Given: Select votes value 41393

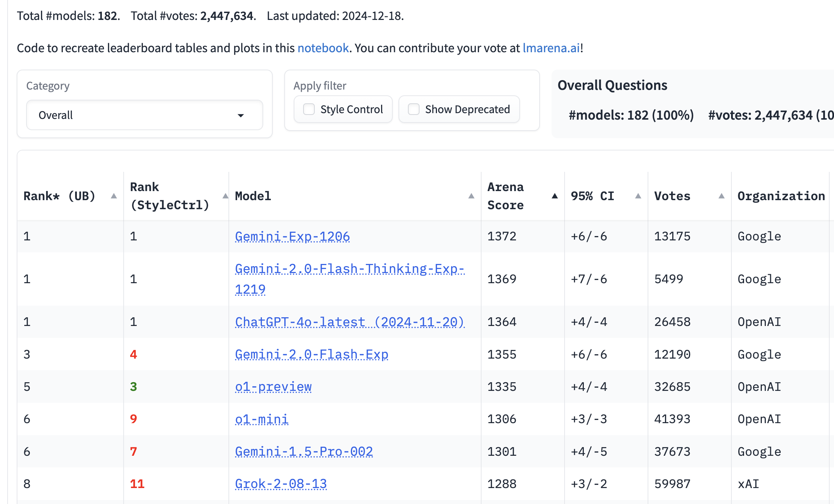Looking at the screenshot, I should (x=672, y=419).
